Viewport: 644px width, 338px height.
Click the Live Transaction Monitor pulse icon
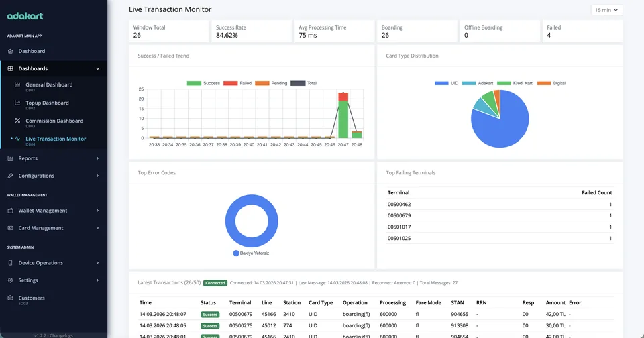[x=17, y=139]
